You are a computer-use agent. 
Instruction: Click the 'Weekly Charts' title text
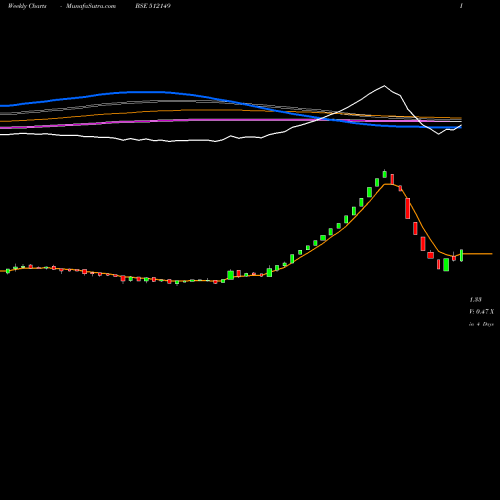27,6
